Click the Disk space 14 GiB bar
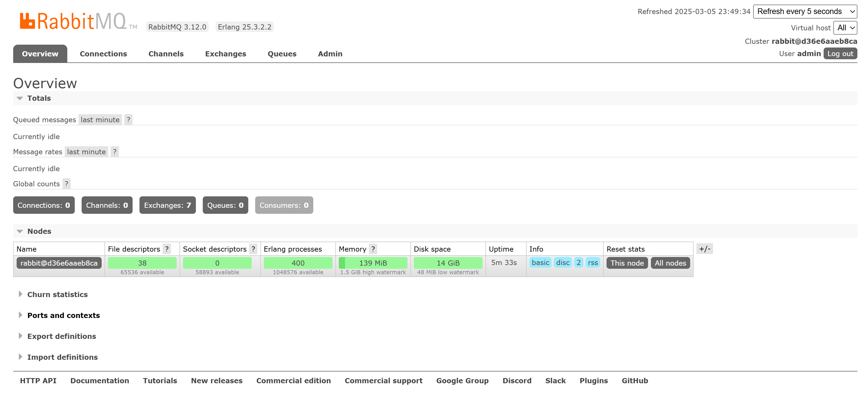The width and height of the screenshot is (868, 409). [x=448, y=263]
